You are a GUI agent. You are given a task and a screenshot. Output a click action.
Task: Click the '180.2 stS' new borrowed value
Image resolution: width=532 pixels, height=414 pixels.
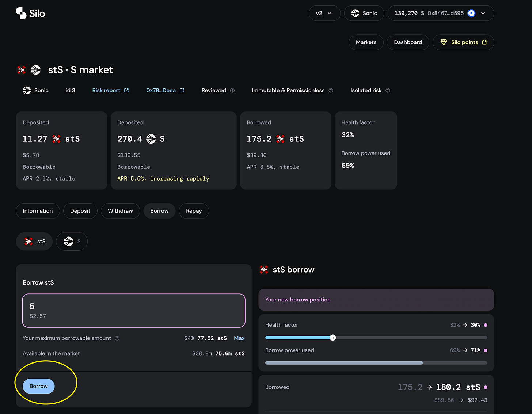tap(458, 387)
